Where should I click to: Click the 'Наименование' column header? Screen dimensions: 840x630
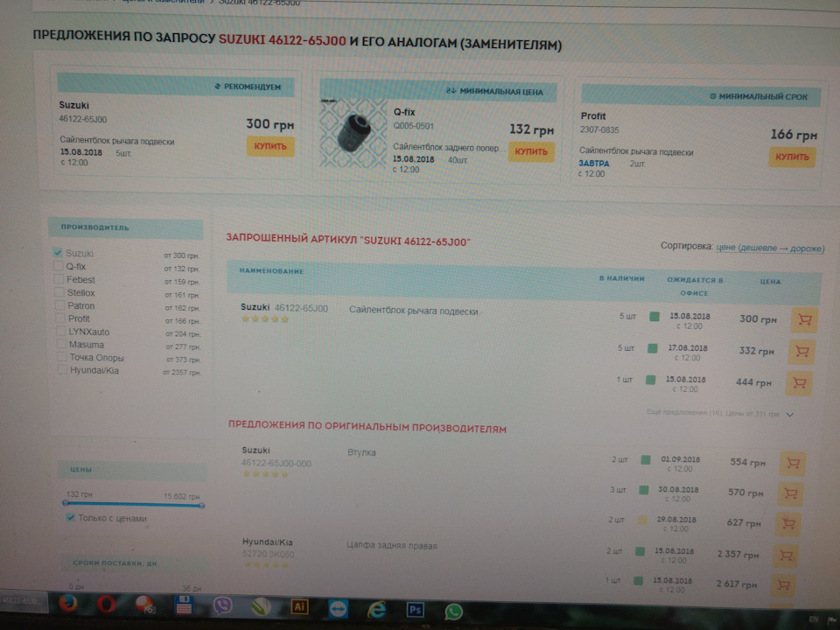pyautogui.click(x=271, y=271)
